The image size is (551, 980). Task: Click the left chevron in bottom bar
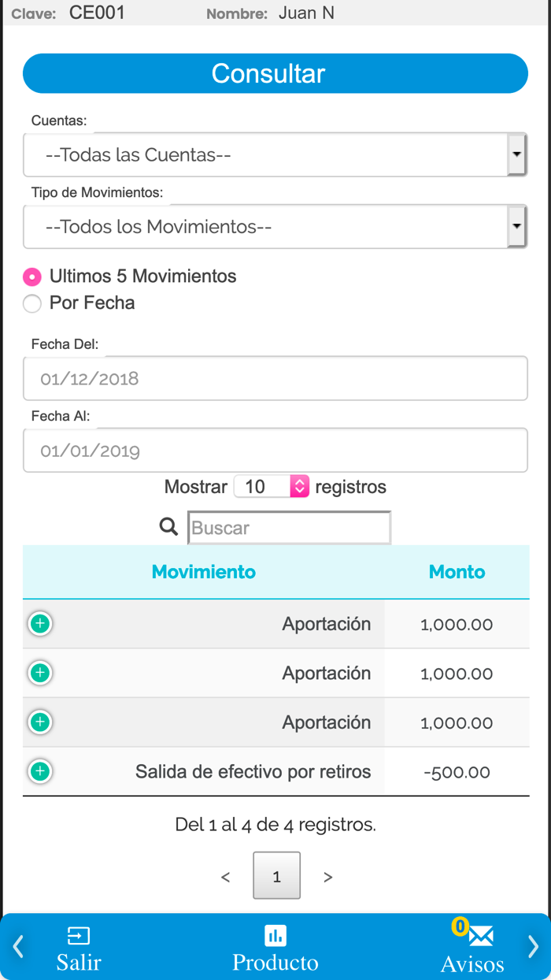pos(17,947)
